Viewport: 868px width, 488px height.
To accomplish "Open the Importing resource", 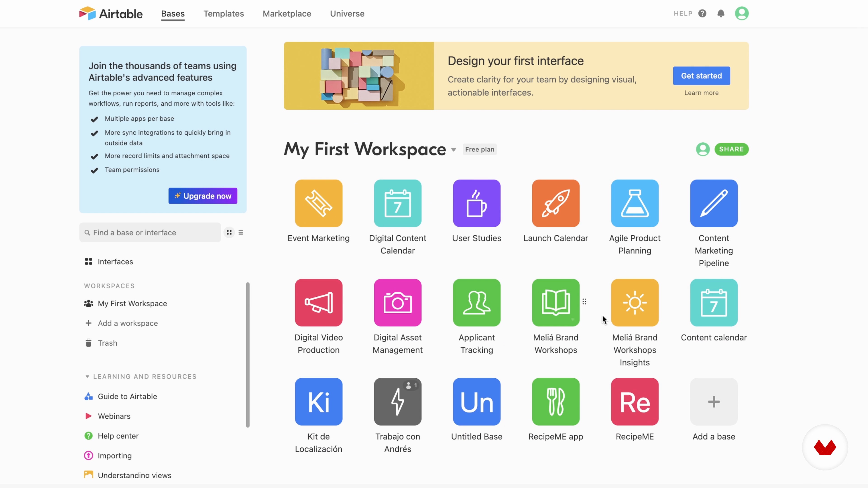I will pyautogui.click(x=108, y=456).
